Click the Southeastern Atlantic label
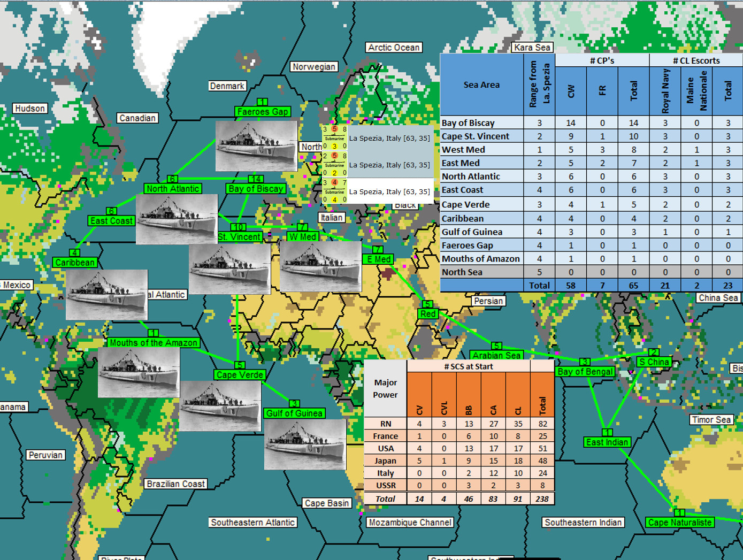The width and height of the screenshot is (743, 560). (x=253, y=523)
